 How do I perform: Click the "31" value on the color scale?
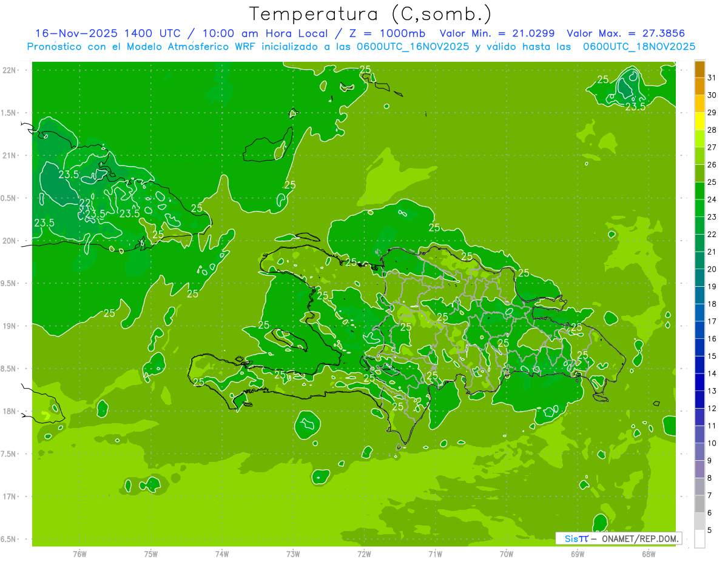coord(712,78)
